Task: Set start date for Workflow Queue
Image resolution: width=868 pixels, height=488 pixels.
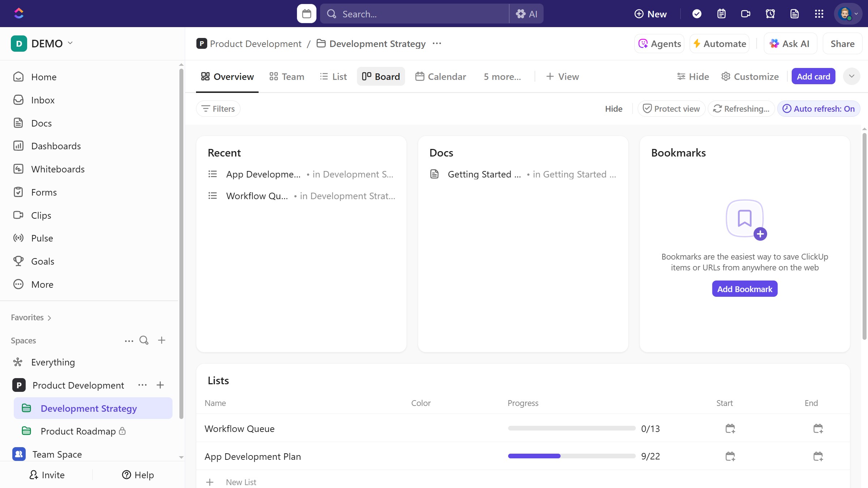Action: [x=730, y=429]
